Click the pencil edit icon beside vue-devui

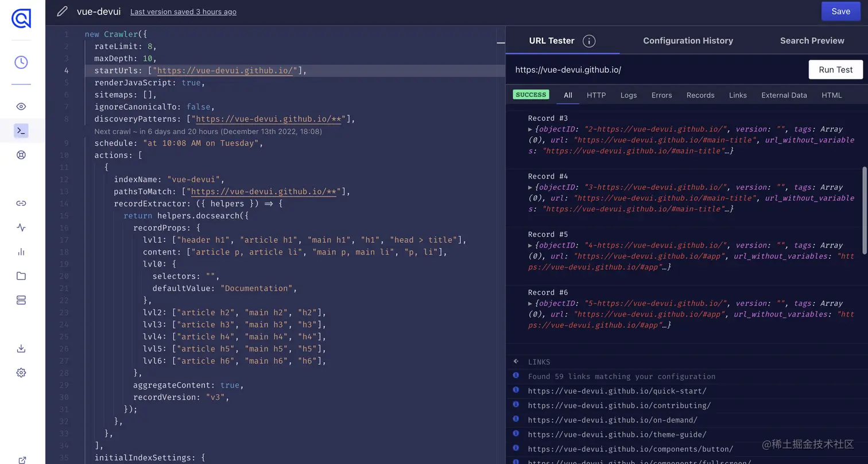click(62, 11)
